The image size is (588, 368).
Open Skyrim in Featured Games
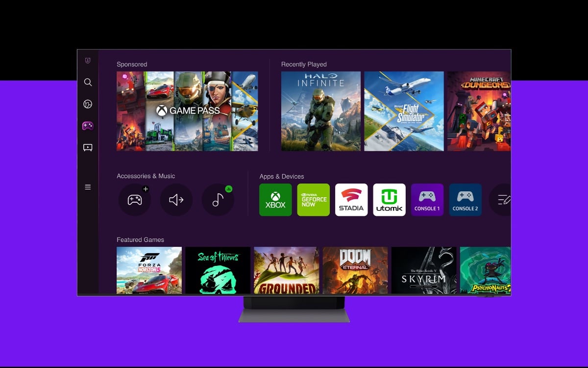pyautogui.click(x=424, y=270)
